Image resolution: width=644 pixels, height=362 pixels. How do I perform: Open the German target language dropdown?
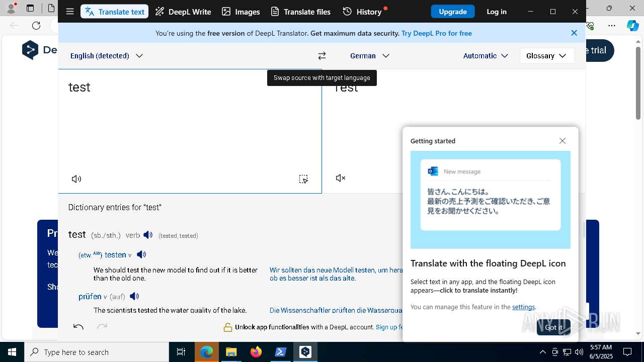pyautogui.click(x=370, y=56)
